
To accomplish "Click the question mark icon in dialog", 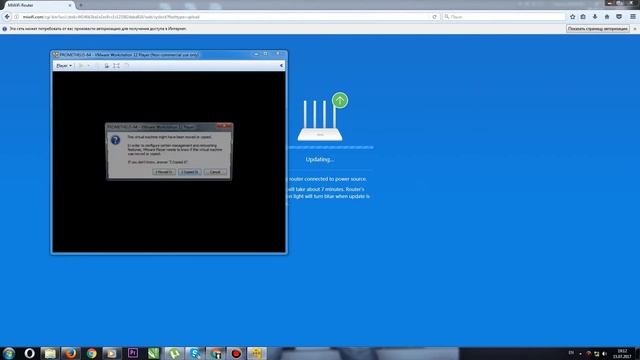I will [116, 140].
